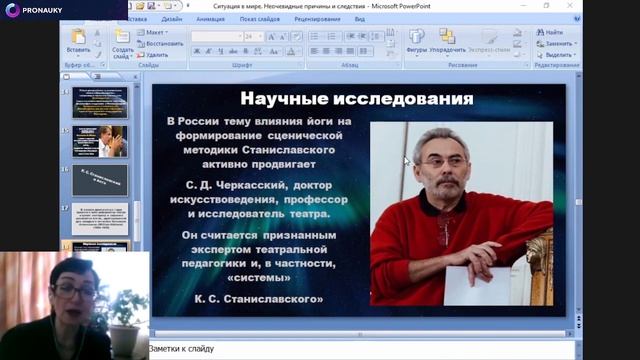Open the Макет layout dropdown
This screenshot has height=360, width=640.
click(x=153, y=32)
